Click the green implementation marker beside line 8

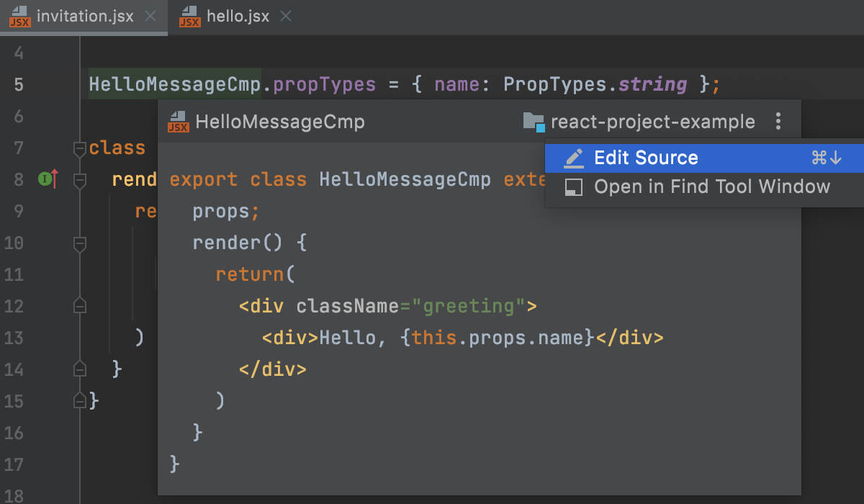[45, 179]
